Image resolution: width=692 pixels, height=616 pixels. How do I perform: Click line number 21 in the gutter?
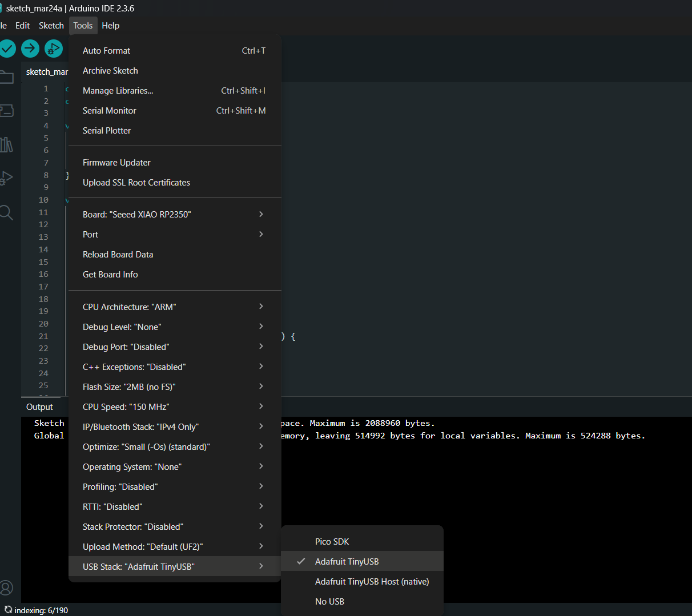pyautogui.click(x=43, y=336)
